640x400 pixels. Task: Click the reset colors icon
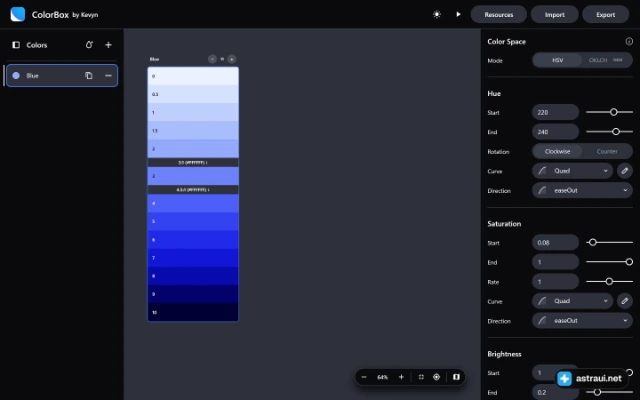point(89,45)
